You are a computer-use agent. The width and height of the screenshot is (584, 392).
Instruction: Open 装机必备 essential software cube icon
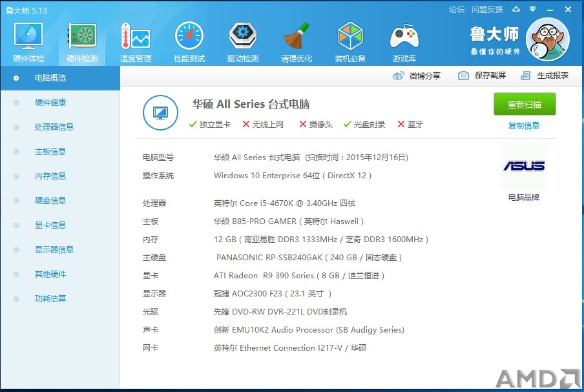pyautogui.click(x=350, y=36)
